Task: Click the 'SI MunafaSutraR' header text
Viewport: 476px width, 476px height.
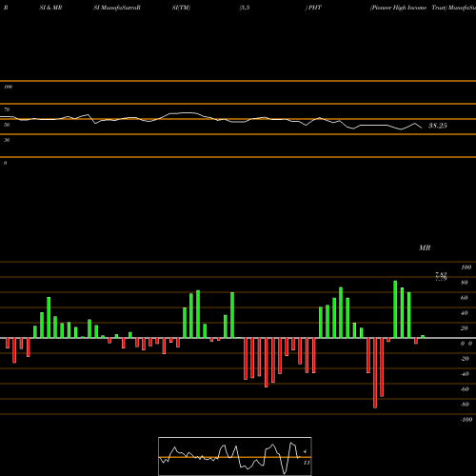Action: (x=117, y=8)
